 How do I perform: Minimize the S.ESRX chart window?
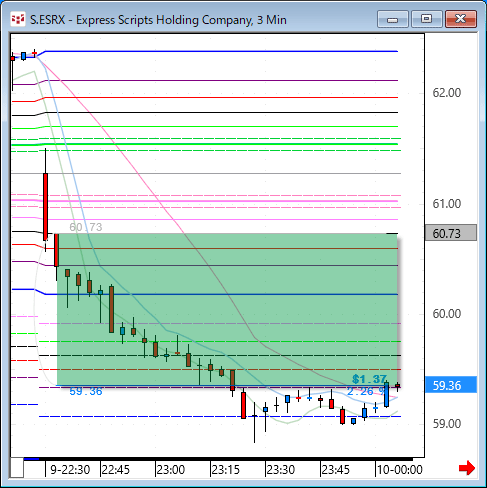(x=393, y=19)
